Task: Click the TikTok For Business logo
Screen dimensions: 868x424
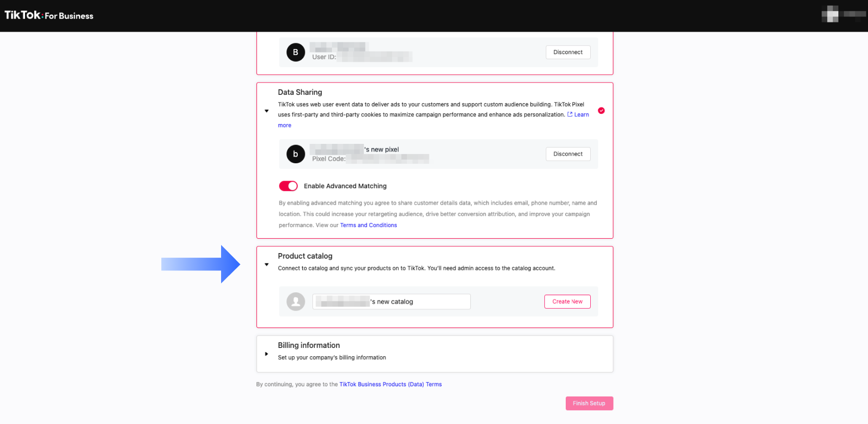Action: tap(49, 15)
